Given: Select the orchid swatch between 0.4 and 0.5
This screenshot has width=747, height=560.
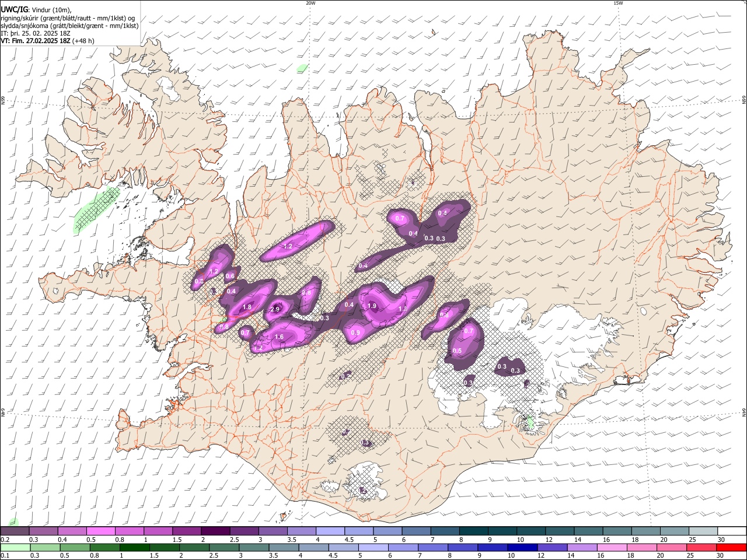Looking at the screenshot, I should point(72,531).
